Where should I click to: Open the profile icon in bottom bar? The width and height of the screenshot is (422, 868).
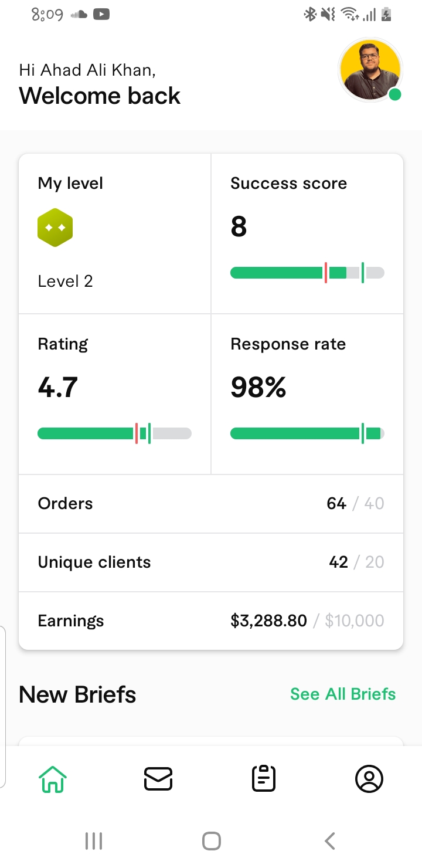[x=369, y=779]
